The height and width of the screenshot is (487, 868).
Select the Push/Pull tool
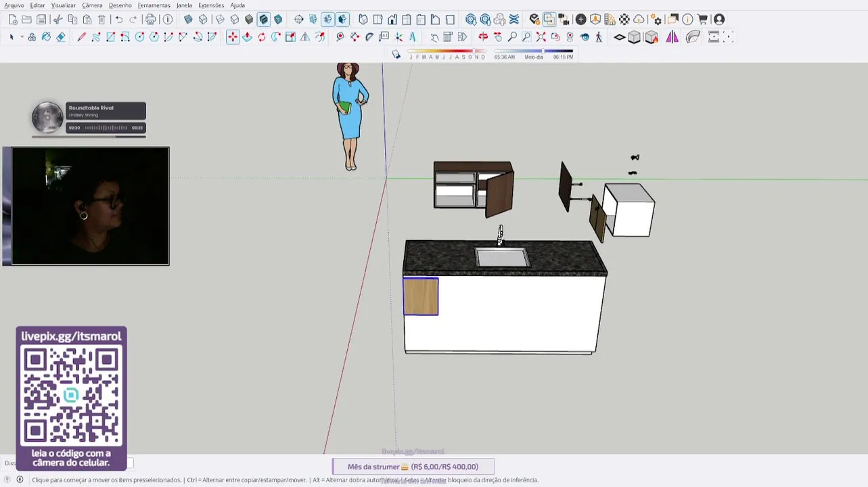coord(247,37)
